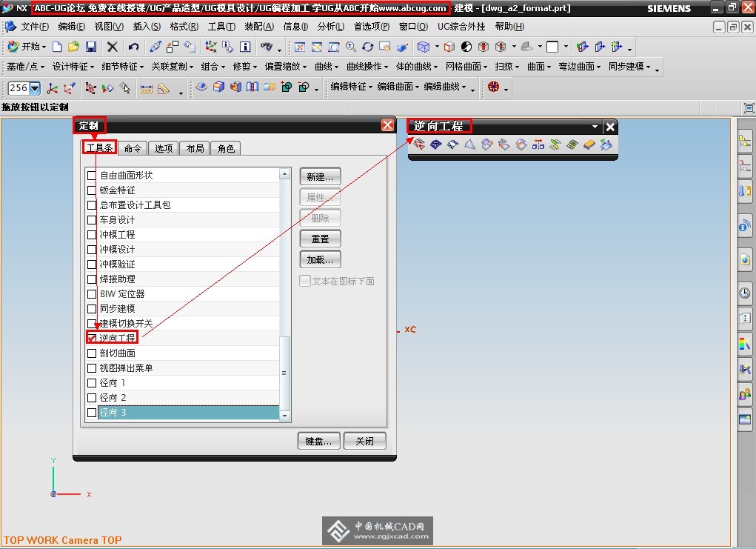Open the 网格曲面 dropdown
Viewport: 756px width, 549px height.
click(x=466, y=67)
